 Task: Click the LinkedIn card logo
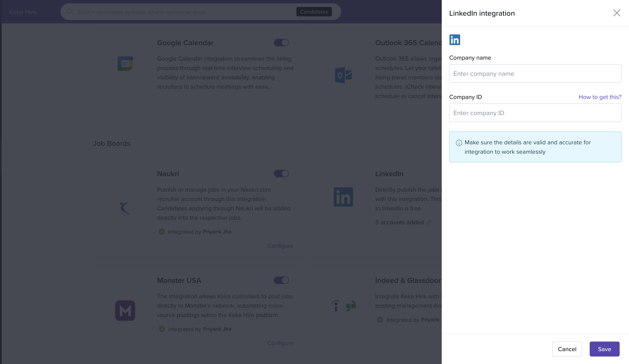(x=343, y=197)
